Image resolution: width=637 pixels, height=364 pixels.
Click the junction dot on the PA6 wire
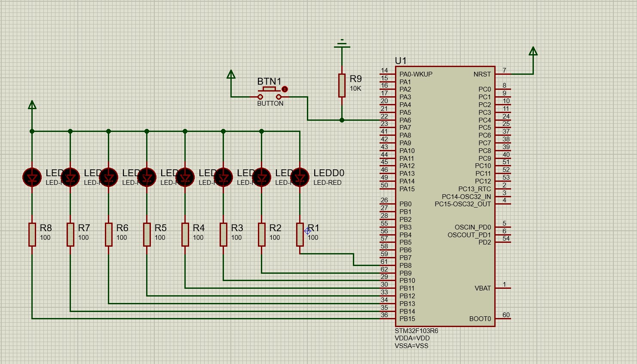click(342, 120)
